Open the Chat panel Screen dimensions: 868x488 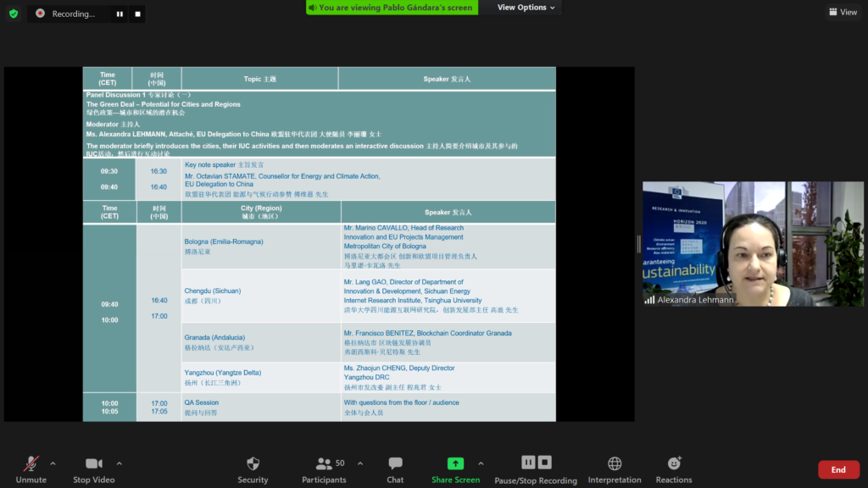395,468
